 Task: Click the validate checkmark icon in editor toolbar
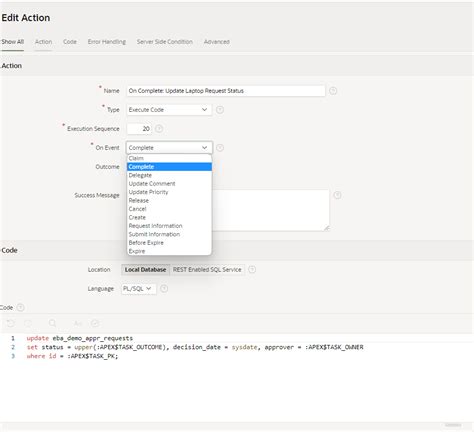[x=95, y=323]
